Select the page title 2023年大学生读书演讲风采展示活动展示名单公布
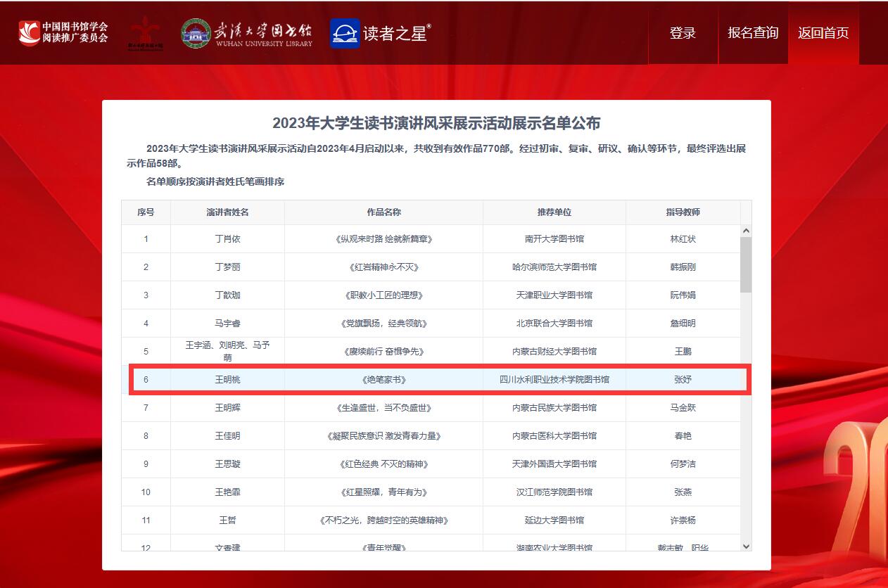This screenshot has height=588, width=888. coord(436,124)
